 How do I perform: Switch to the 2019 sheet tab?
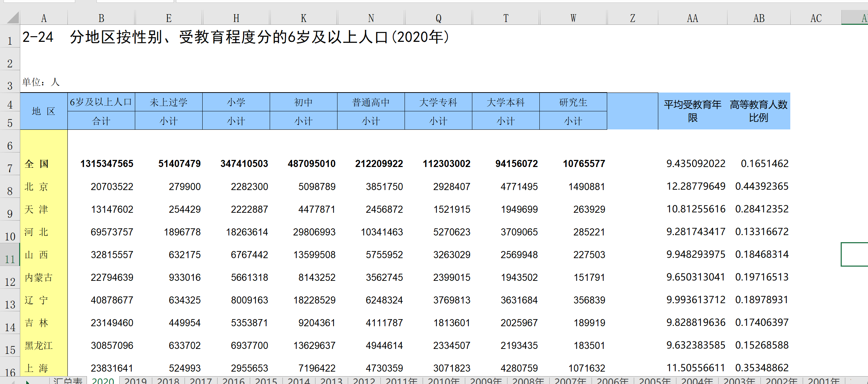click(136, 381)
